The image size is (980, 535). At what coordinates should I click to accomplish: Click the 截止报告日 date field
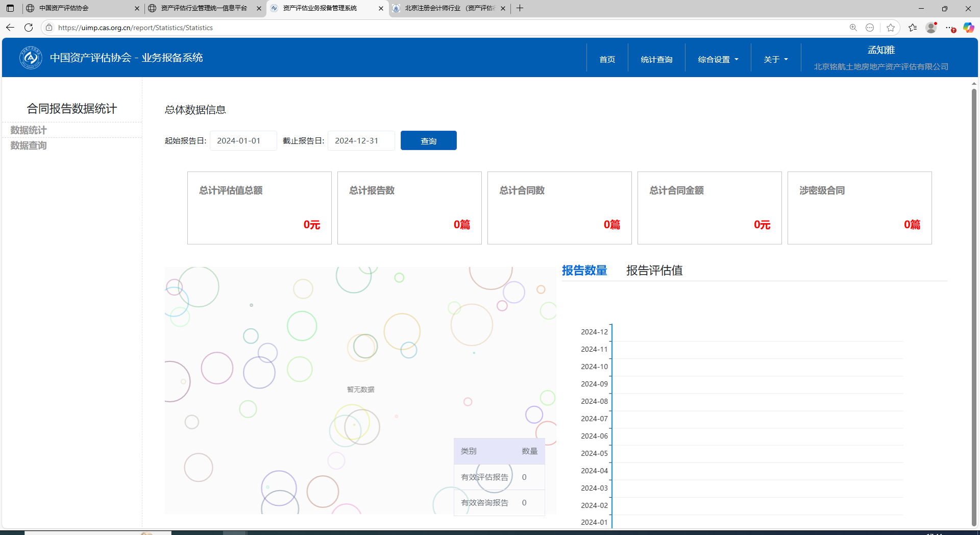[x=361, y=141]
